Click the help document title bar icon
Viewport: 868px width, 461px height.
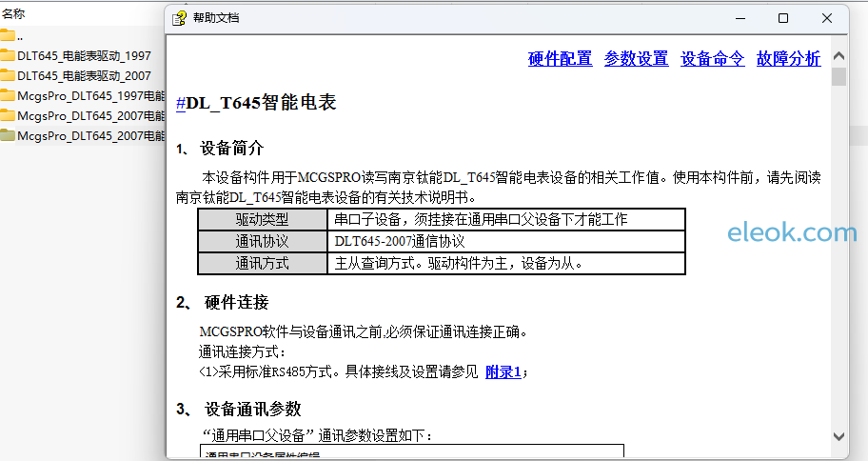179,18
